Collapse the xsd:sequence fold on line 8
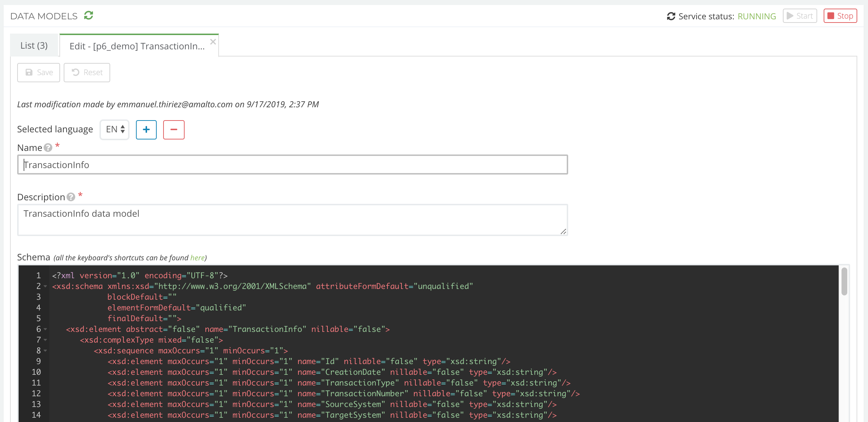Screen dimensions: 868x422 click(x=45, y=351)
